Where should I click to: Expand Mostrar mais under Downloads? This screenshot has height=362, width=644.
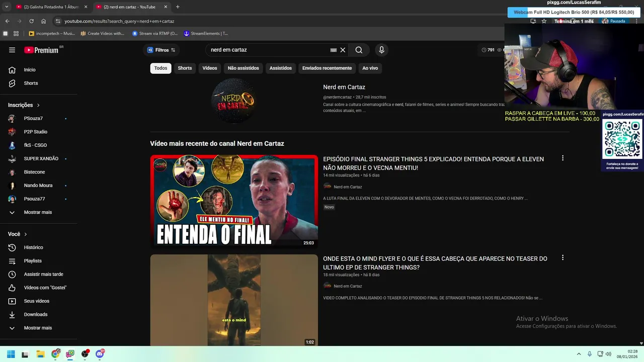coord(39,328)
